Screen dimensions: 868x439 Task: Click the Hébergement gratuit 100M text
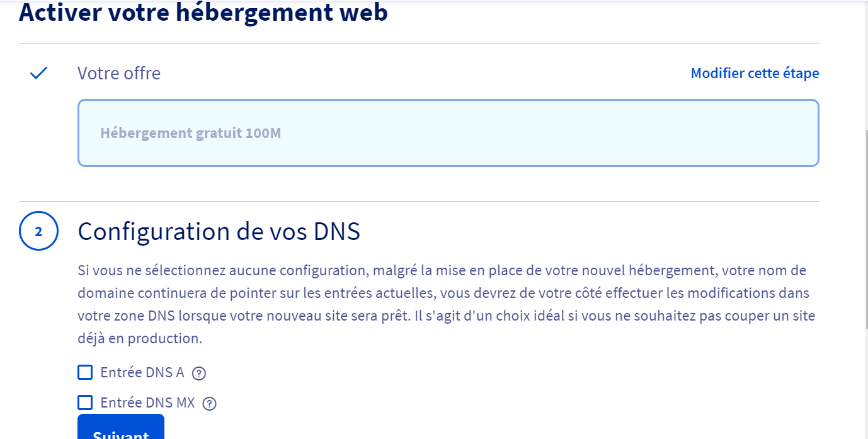click(x=191, y=133)
